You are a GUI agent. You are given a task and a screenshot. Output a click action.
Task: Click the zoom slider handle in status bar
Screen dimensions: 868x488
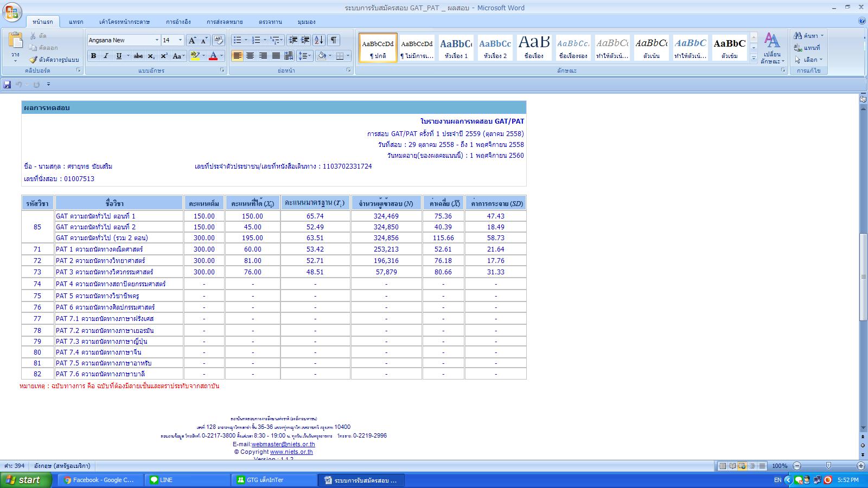(x=828, y=466)
